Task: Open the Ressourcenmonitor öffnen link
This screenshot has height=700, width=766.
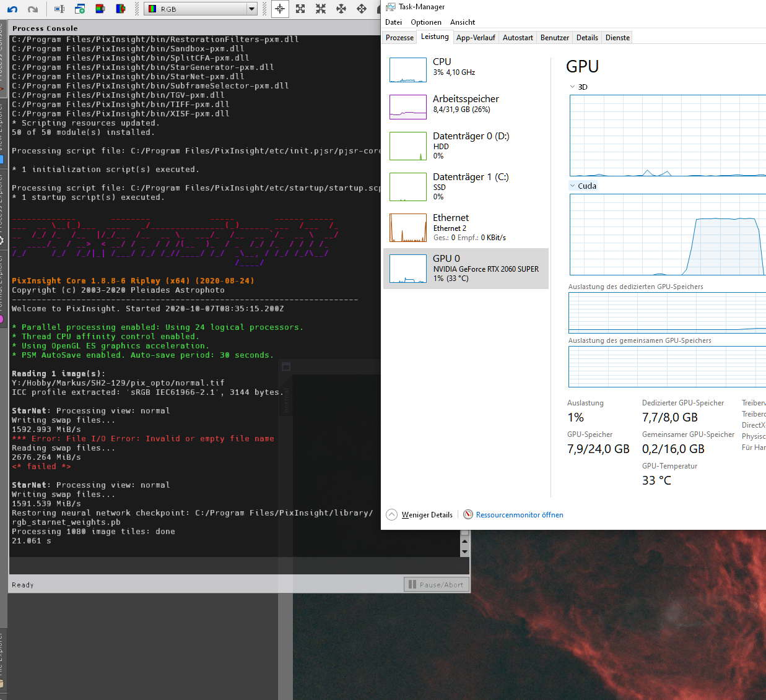Action: pos(520,515)
